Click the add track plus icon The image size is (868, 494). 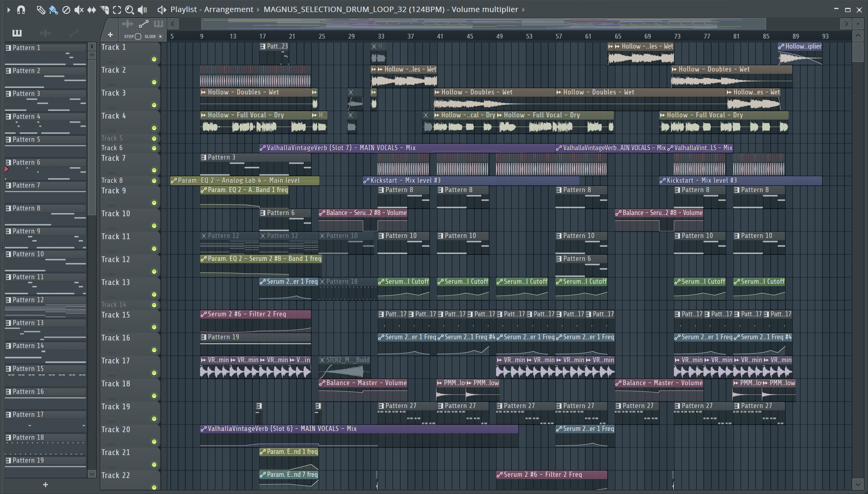coord(110,35)
